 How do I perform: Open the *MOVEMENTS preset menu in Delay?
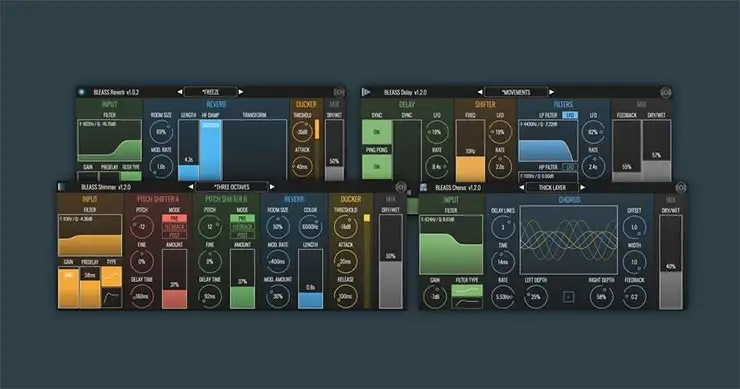coord(516,92)
